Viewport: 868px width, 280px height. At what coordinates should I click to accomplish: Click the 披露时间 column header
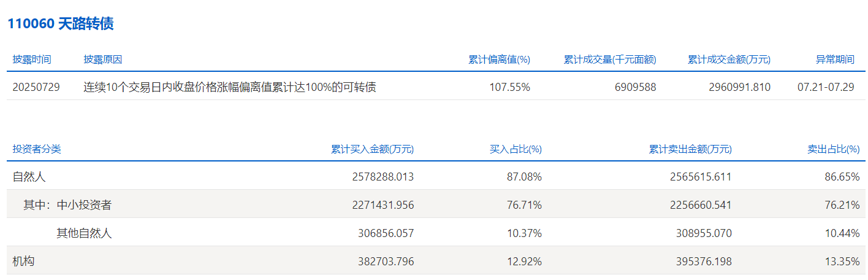[32, 60]
